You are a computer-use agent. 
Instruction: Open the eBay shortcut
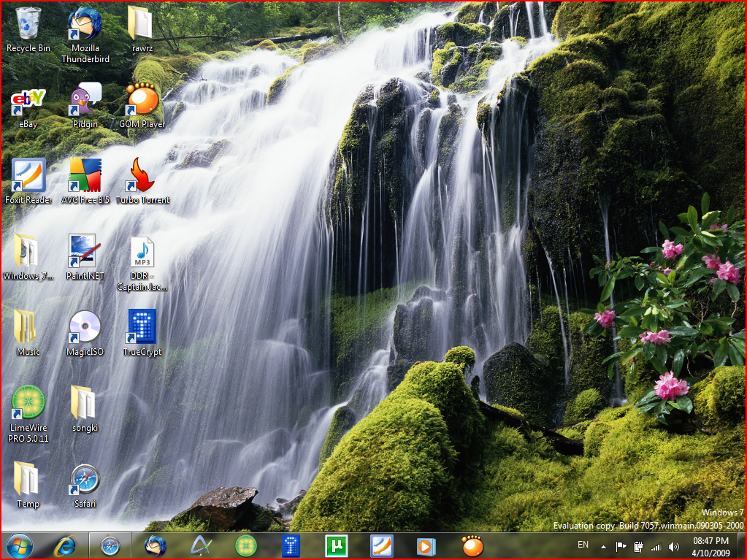click(x=28, y=99)
